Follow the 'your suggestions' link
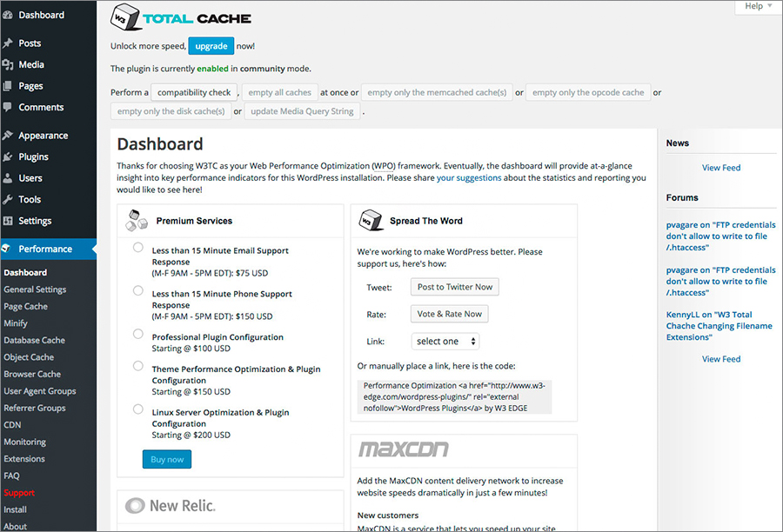Image resolution: width=783 pixels, height=532 pixels. 469,177
